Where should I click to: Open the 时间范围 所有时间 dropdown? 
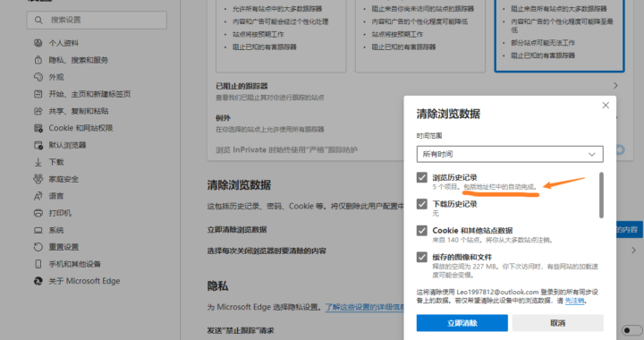[x=510, y=154]
